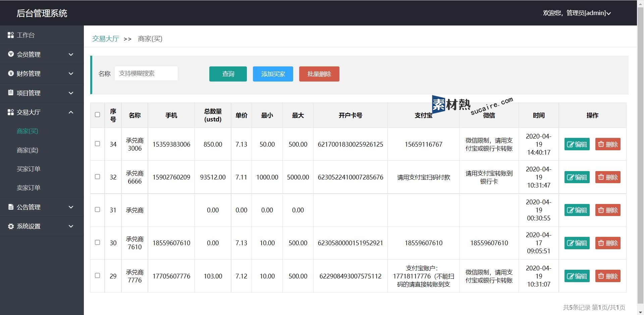
Task: Click the 共5条记录 pagination text
Action: 577,307
